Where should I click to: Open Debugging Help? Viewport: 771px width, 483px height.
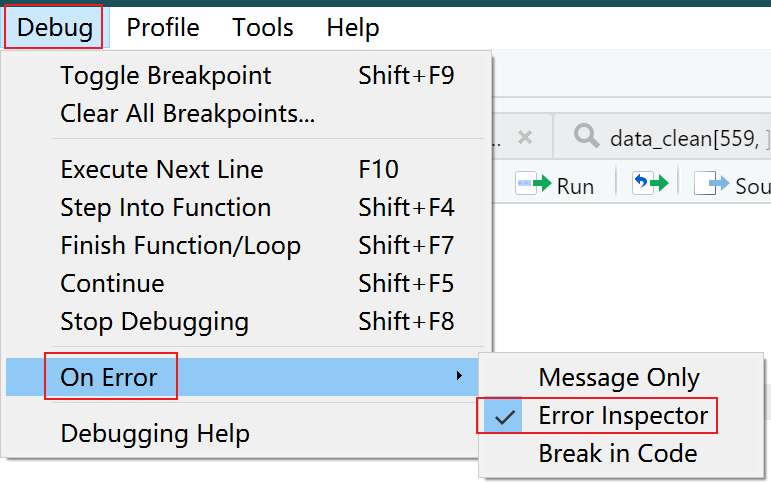155,434
